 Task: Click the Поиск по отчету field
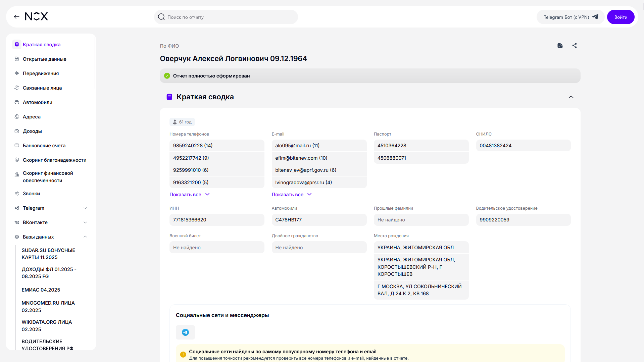click(226, 17)
